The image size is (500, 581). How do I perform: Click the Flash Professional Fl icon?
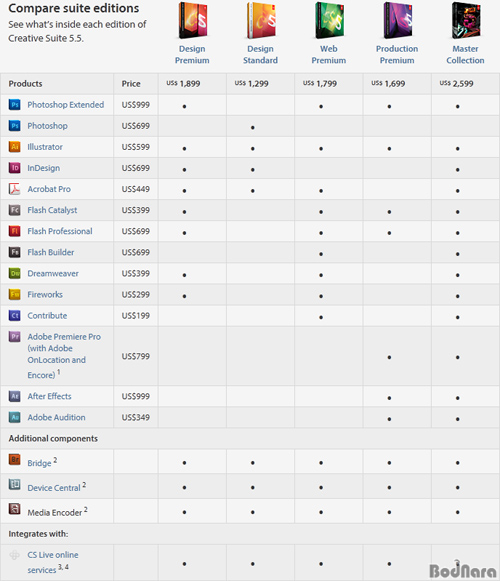point(14,231)
